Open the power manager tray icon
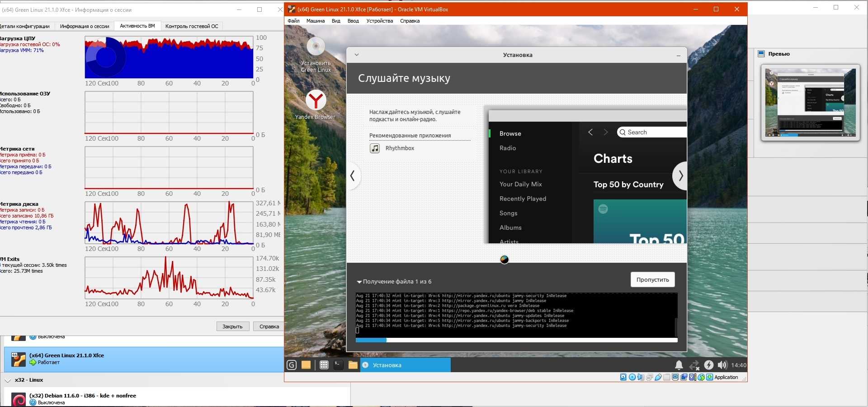 click(x=708, y=365)
